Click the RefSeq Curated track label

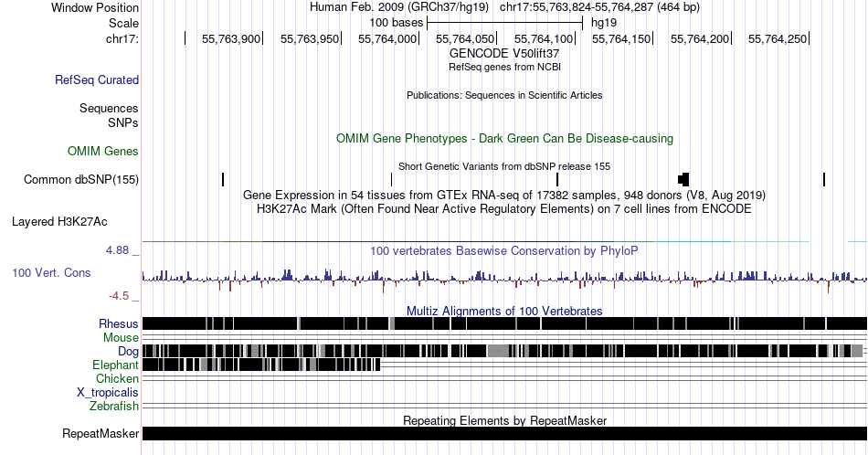97,79
